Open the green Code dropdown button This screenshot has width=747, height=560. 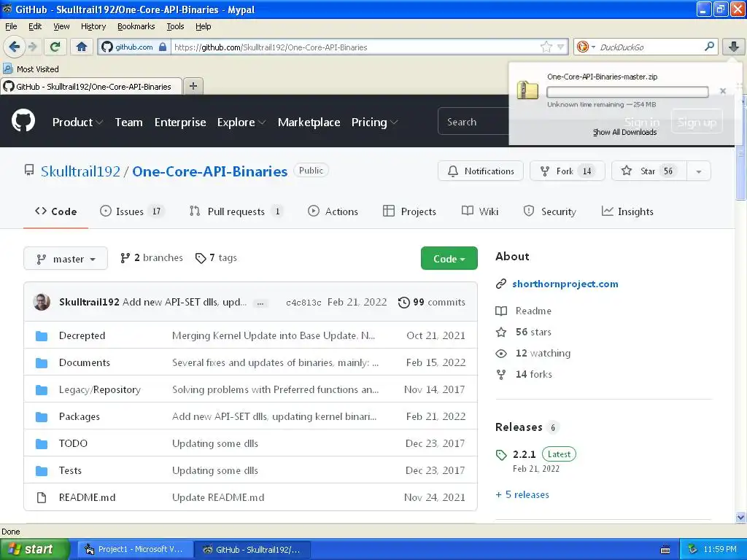tap(449, 259)
